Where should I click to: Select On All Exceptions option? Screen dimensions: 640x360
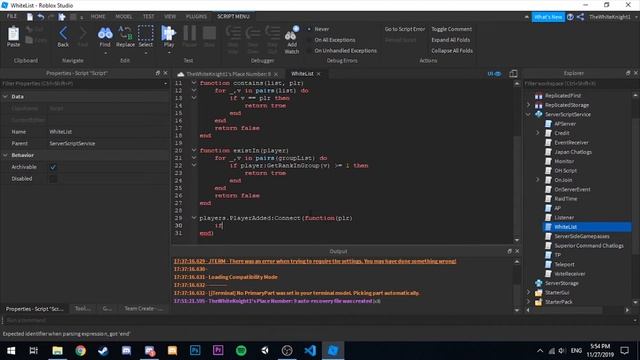[x=335, y=40]
